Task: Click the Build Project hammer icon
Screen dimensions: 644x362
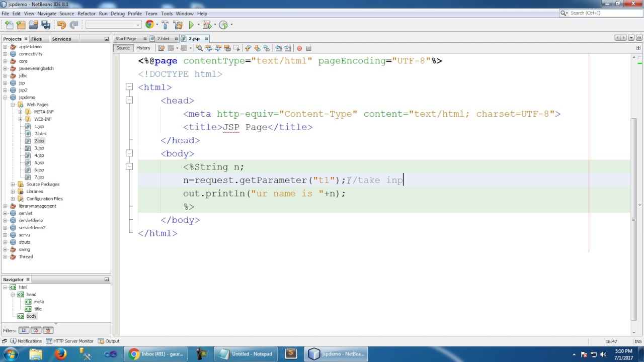Action: point(165,25)
